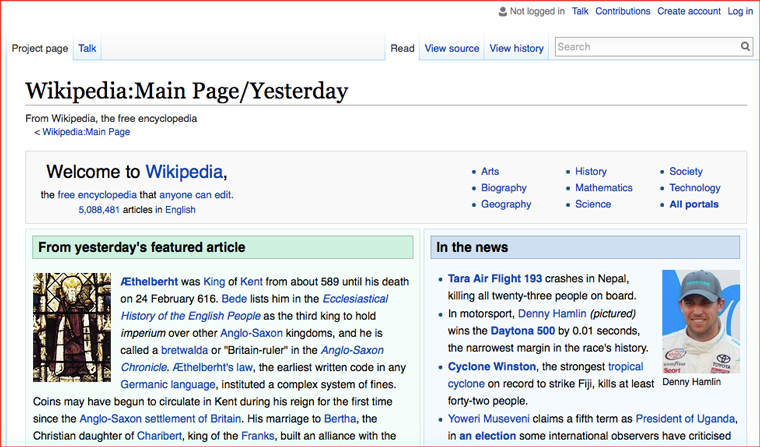Image resolution: width=760 pixels, height=447 pixels.
Task: Click anyone can edit link
Action: (x=195, y=195)
